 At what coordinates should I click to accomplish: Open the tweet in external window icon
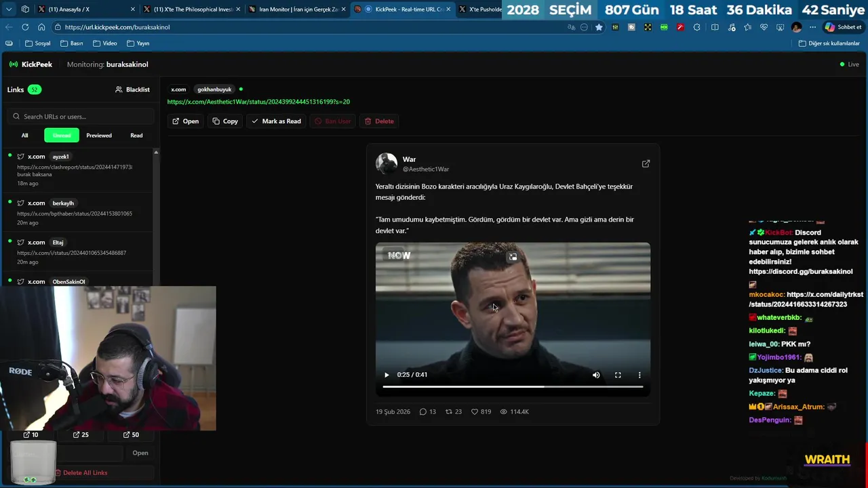point(646,163)
